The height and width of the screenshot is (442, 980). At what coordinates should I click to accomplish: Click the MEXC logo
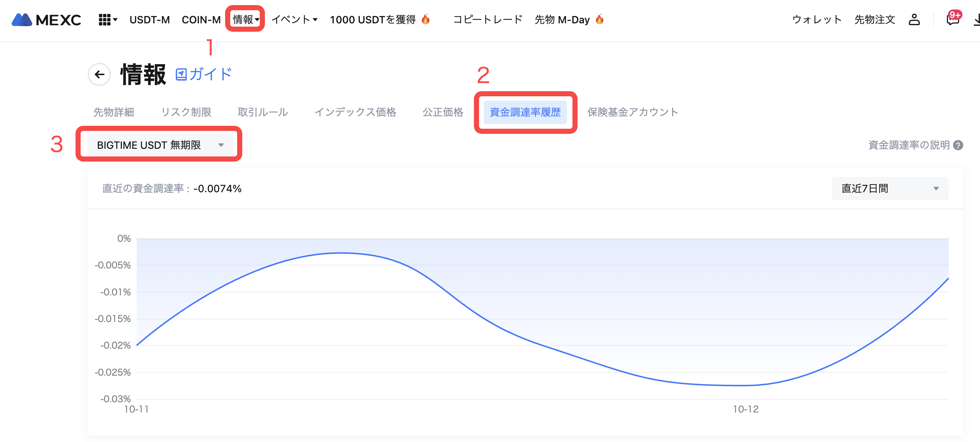coord(46,20)
